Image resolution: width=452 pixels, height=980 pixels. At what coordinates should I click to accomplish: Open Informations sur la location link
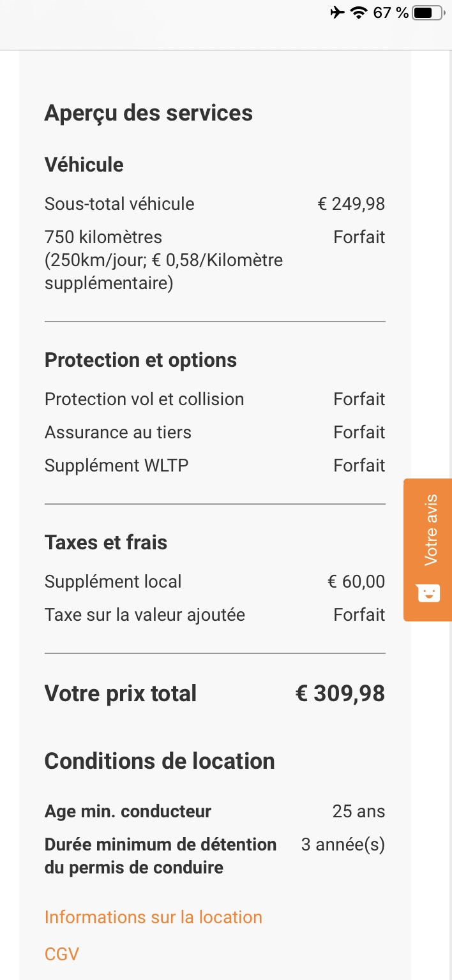pos(153,917)
